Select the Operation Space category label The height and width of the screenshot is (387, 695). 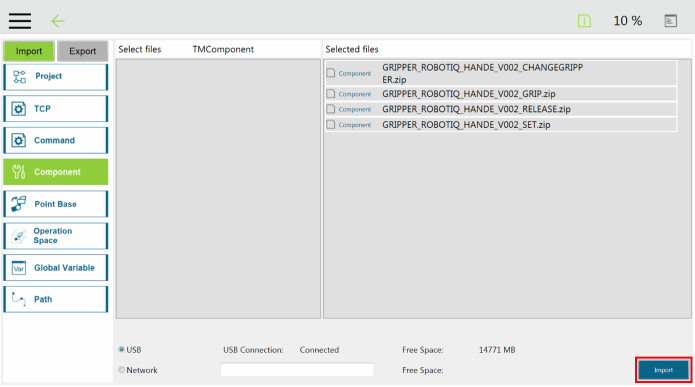(52, 235)
